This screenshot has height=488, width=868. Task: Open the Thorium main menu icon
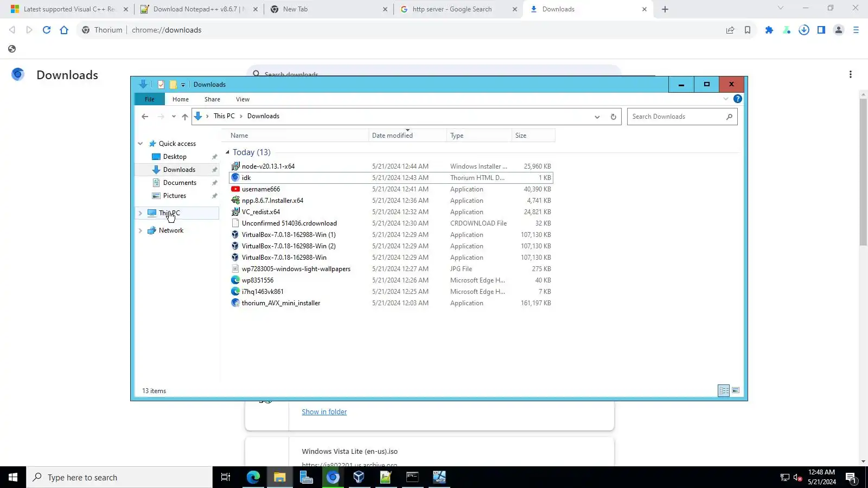[x=856, y=30]
